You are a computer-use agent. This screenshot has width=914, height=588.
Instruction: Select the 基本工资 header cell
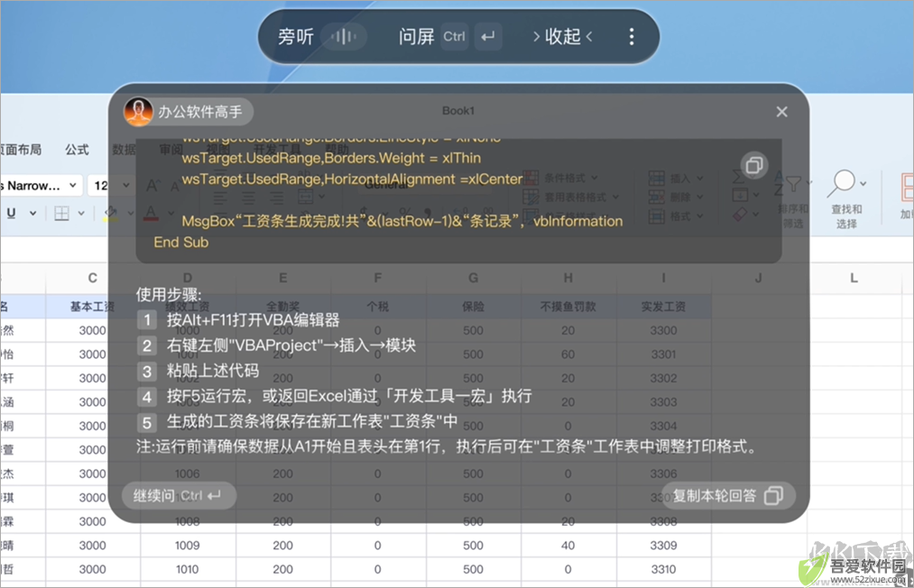click(x=93, y=307)
